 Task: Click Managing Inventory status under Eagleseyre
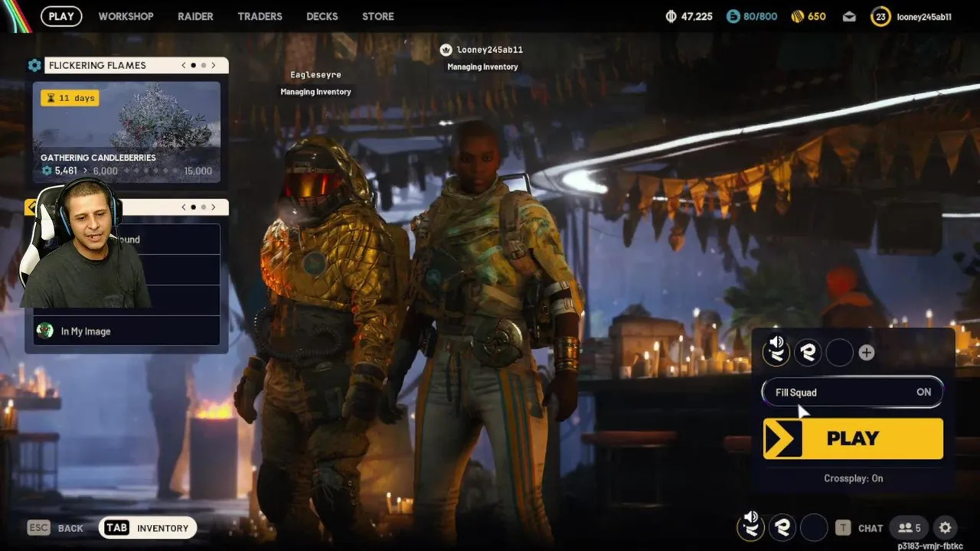pyautogui.click(x=315, y=92)
